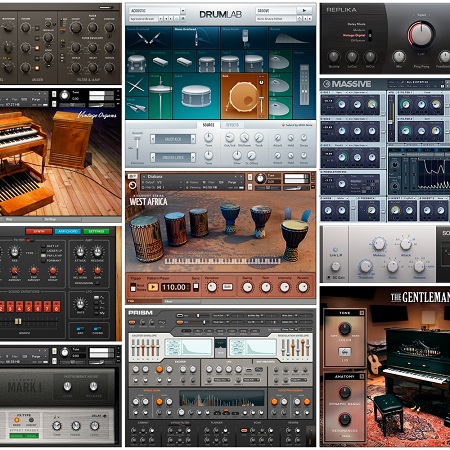Select sound variation 4 in the synth

pyautogui.click(x=19, y=306)
